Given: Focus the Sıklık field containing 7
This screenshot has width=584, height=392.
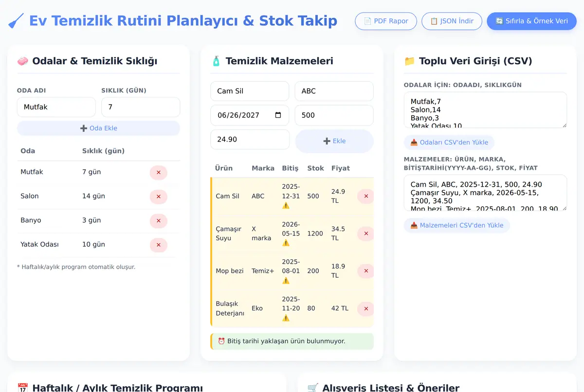Looking at the screenshot, I should coord(141,107).
